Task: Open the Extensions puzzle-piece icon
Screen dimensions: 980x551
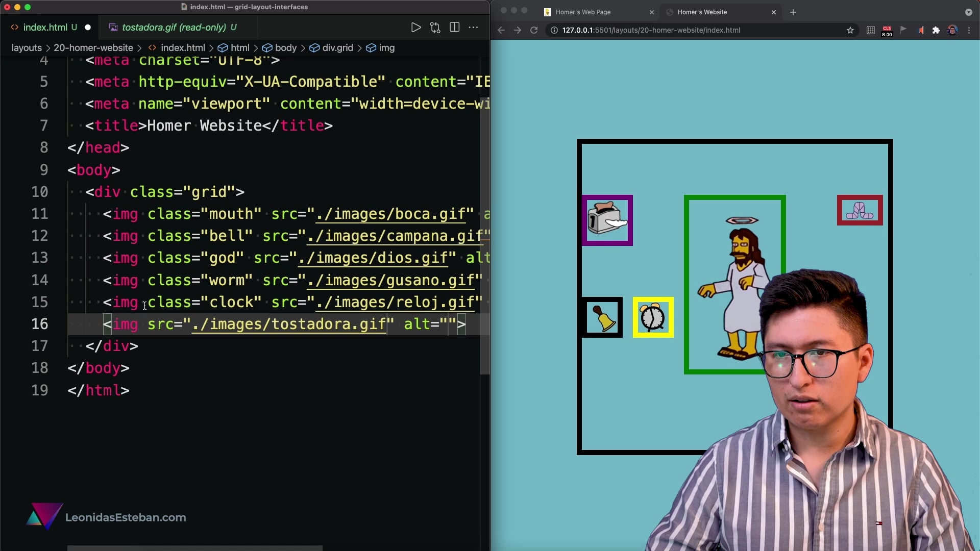Action: (937, 30)
